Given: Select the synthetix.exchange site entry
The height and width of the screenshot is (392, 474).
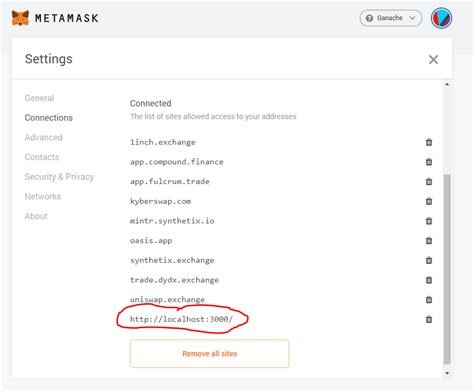Looking at the screenshot, I should [x=172, y=260].
